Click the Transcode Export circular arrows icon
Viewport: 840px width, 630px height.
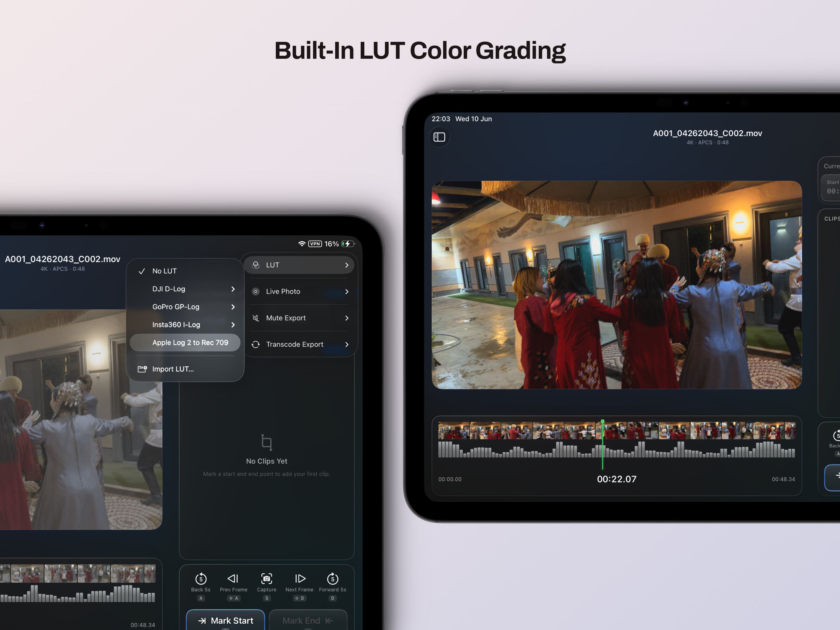click(x=256, y=344)
